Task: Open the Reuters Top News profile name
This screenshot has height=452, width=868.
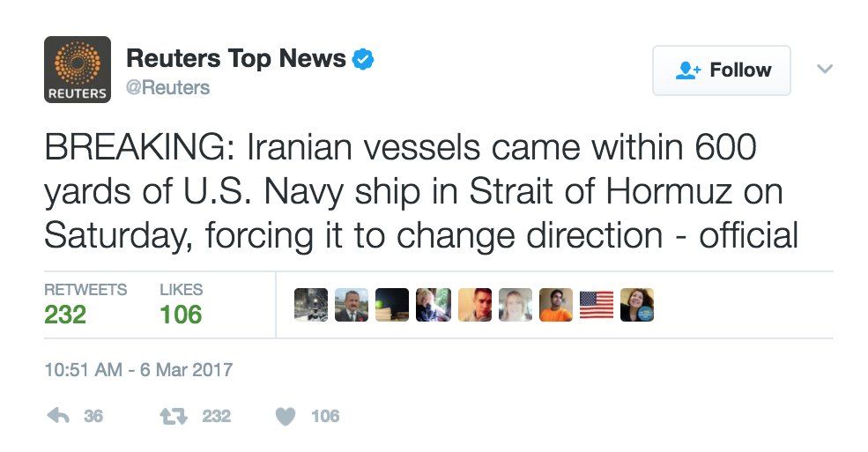Action: coord(235,58)
